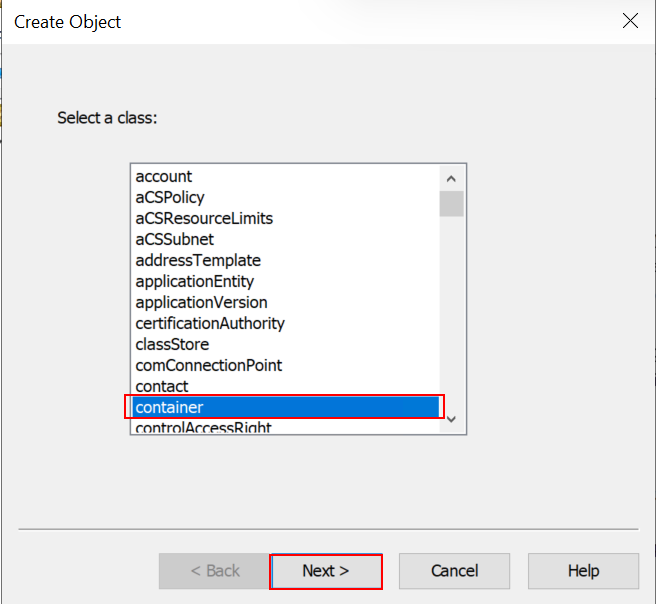656x604 pixels.
Task: Select the applicationVersion entry
Action: click(201, 303)
